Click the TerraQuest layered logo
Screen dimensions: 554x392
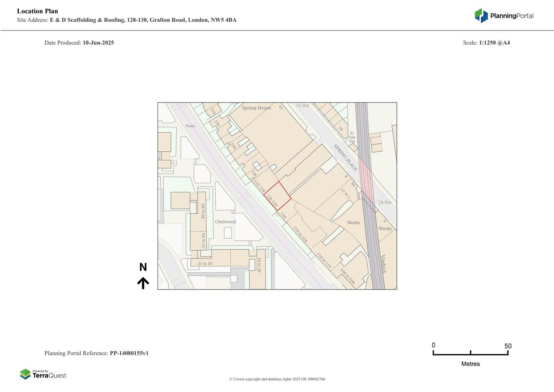click(x=25, y=374)
